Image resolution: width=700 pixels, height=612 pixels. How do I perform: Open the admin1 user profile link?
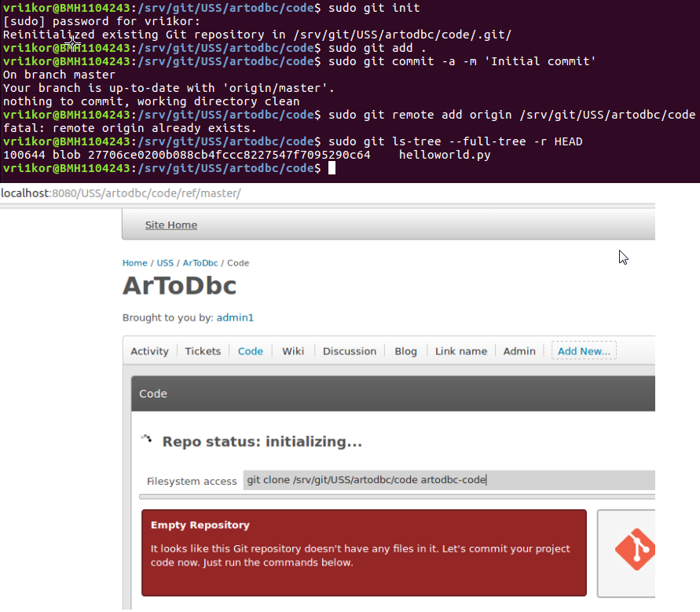tap(235, 318)
